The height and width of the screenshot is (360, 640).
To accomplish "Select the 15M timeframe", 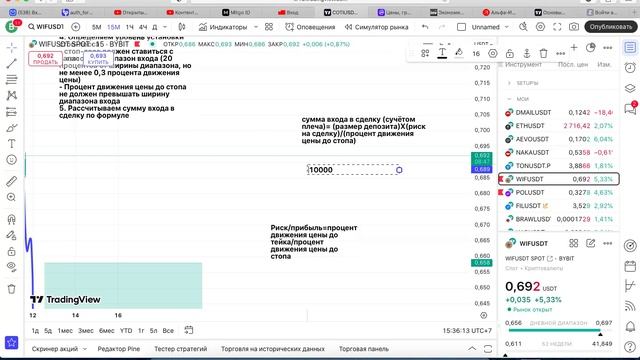I will click(x=113, y=27).
